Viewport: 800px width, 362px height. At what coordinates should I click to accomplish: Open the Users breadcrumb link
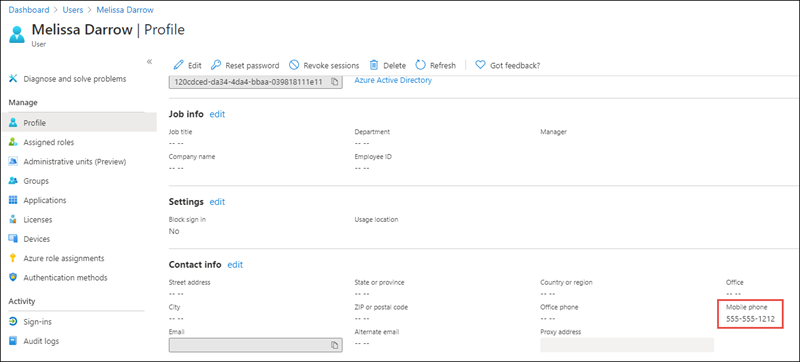pos(73,10)
